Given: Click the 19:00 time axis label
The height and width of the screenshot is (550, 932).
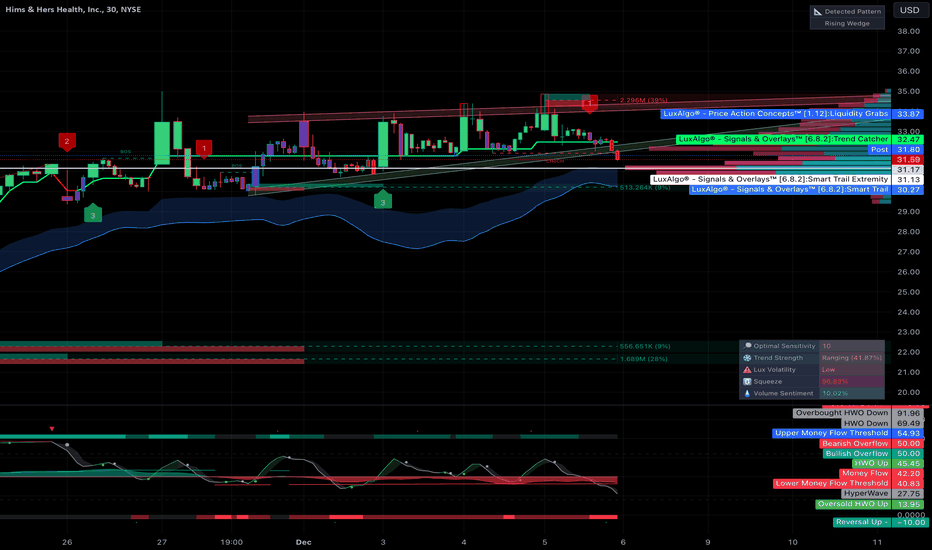Looking at the screenshot, I should (x=231, y=542).
